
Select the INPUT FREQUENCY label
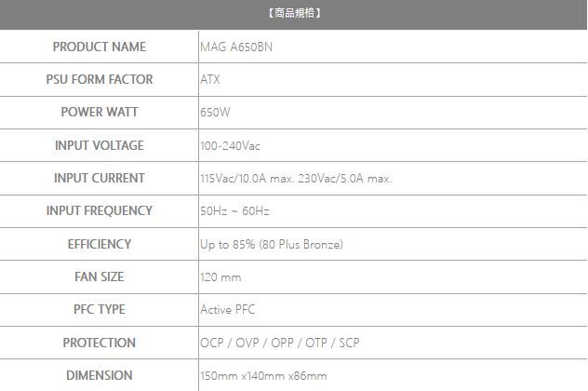[x=100, y=210]
